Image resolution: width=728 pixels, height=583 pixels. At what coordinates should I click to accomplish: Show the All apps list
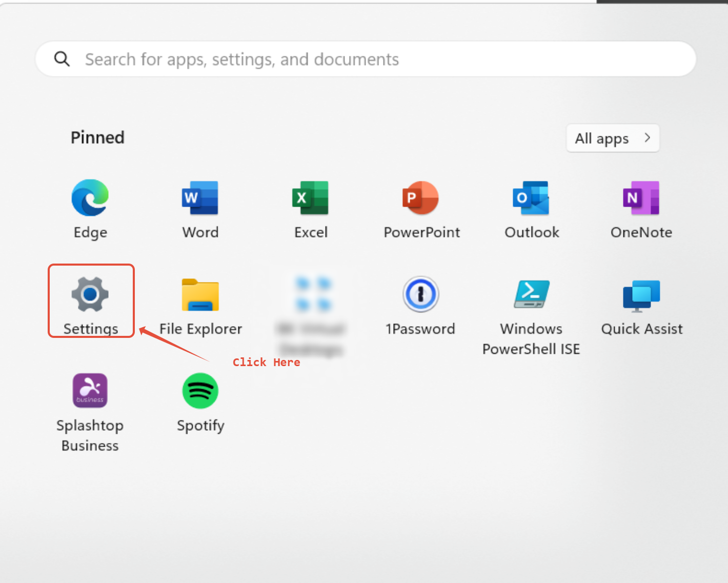(x=613, y=138)
